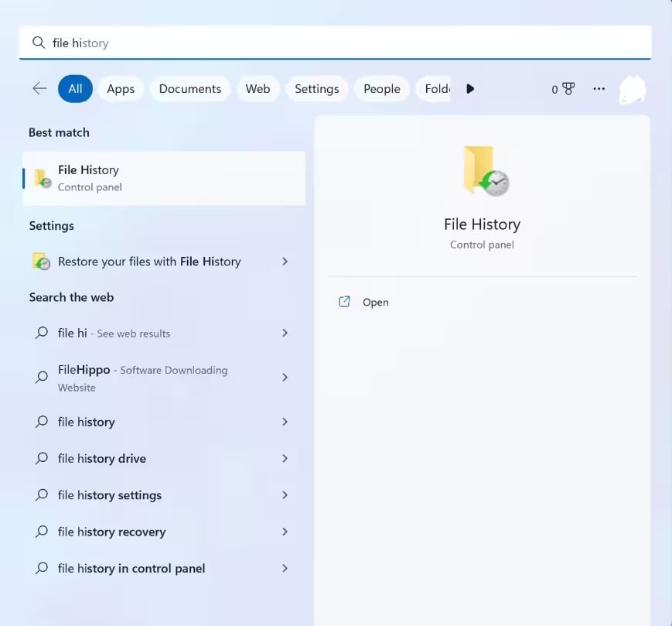This screenshot has width=672, height=626.
Task: Expand 'file history in control panel' chevron
Action: coord(285,569)
